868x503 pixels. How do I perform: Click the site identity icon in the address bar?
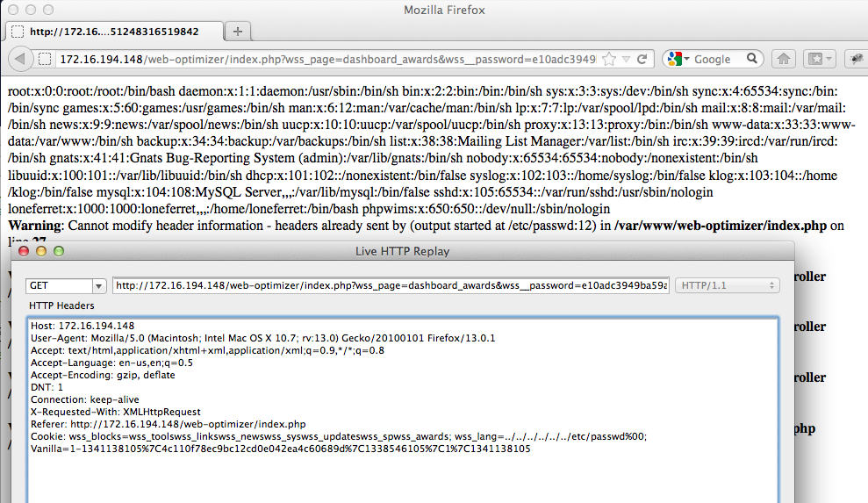pos(46,60)
